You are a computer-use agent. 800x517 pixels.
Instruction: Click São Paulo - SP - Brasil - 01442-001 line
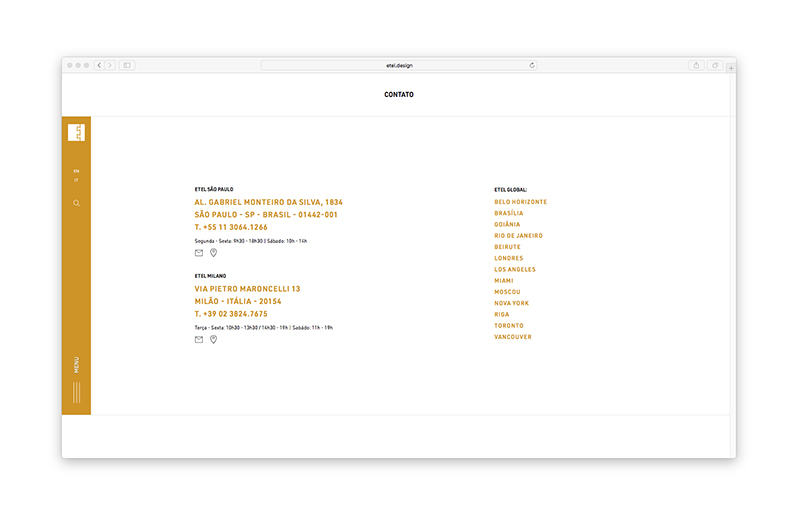pos(266,215)
